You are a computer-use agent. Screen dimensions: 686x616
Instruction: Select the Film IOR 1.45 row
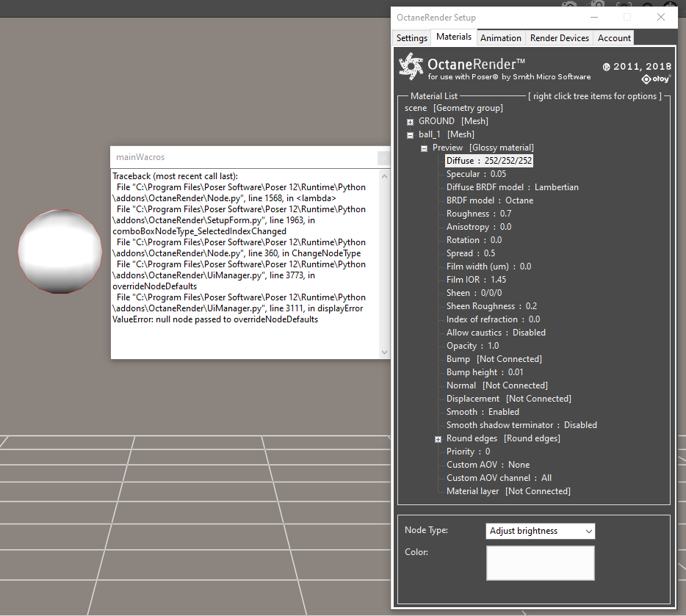pos(476,279)
